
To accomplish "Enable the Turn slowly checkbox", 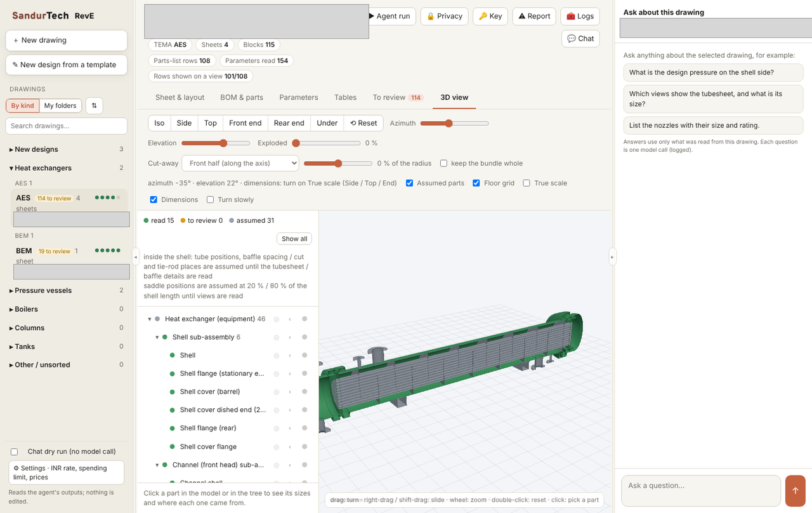I will (211, 199).
